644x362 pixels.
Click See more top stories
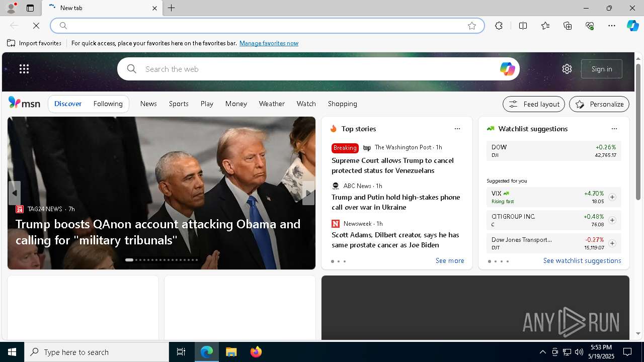click(x=450, y=260)
